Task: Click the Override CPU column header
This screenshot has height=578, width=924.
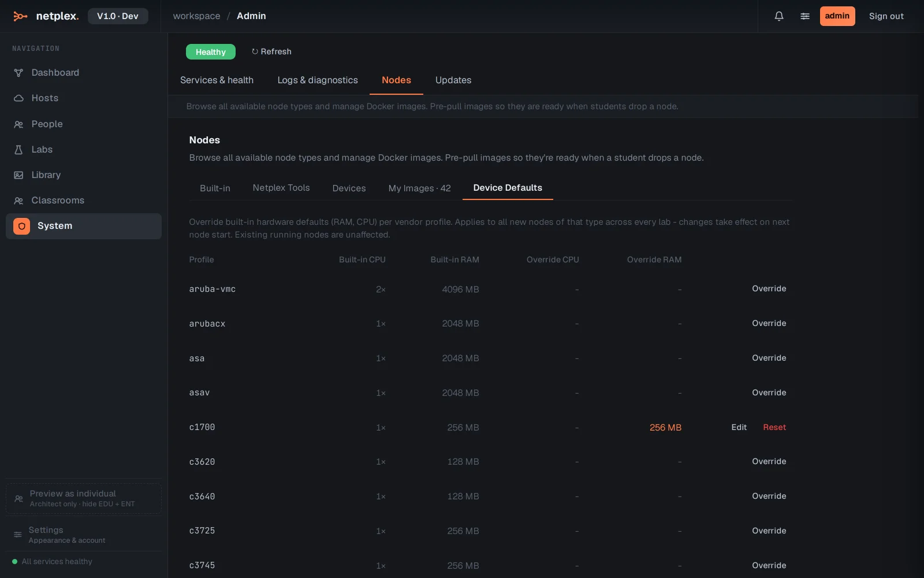Action: pyautogui.click(x=553, y=260)
